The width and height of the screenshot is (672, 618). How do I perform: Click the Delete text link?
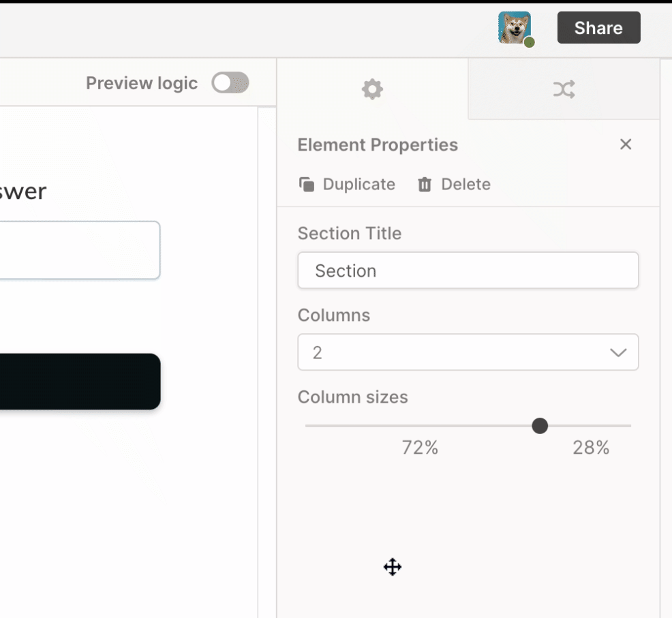coord(466,184)
